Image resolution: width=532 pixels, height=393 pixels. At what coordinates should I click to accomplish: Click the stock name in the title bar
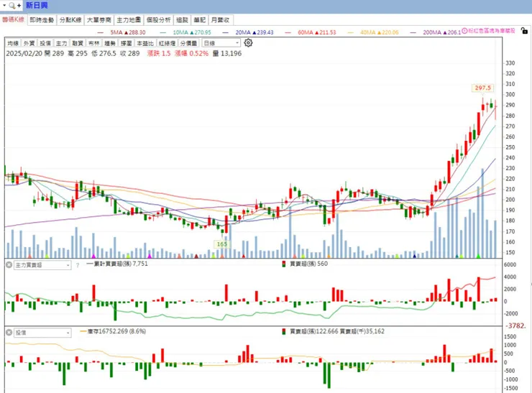(37, 6)
